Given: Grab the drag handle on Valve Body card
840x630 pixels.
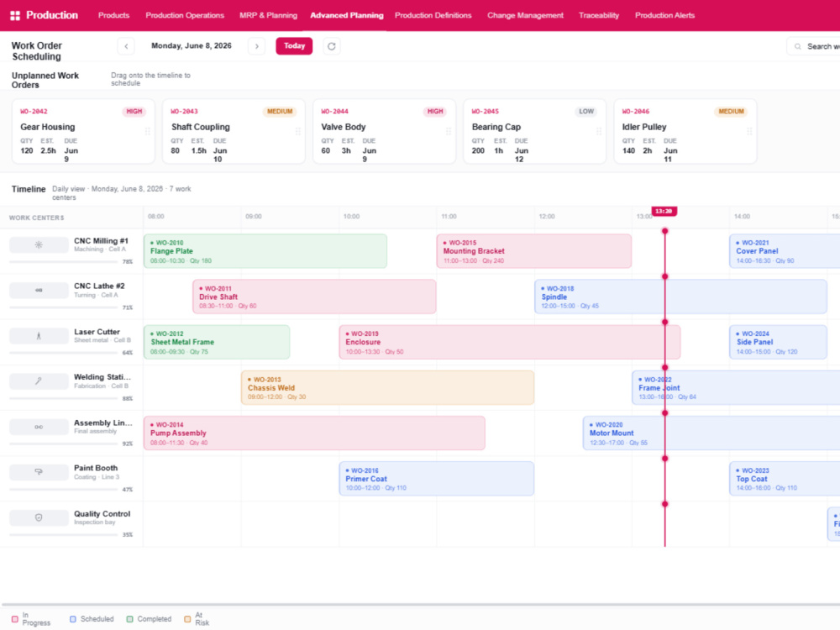Looking at the screenshot, I should tap(449, 131).
